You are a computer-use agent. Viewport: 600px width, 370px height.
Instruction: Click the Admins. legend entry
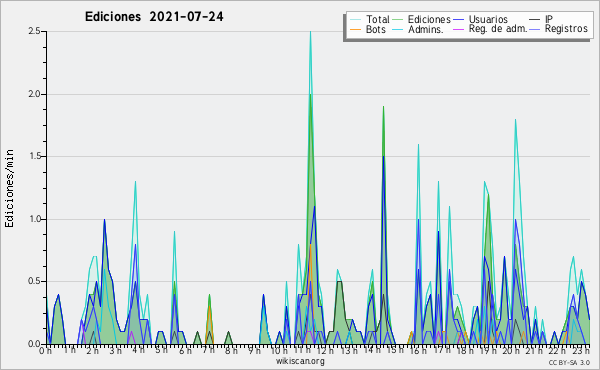[x=418, y=29]
